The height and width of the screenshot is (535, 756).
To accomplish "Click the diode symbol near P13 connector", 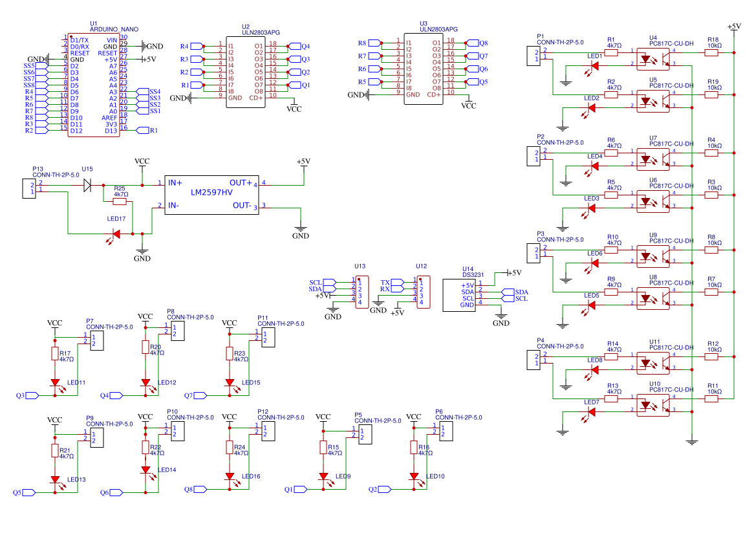I will [x=87, y=186].
